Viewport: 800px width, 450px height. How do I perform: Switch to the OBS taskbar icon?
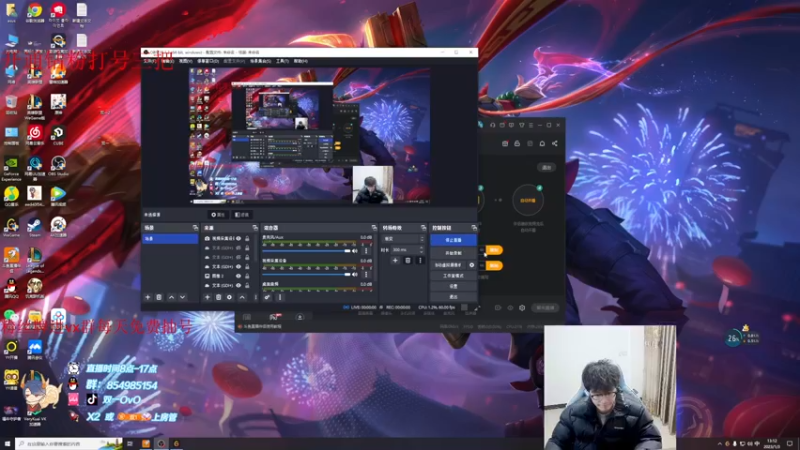(x=161, y=444)
